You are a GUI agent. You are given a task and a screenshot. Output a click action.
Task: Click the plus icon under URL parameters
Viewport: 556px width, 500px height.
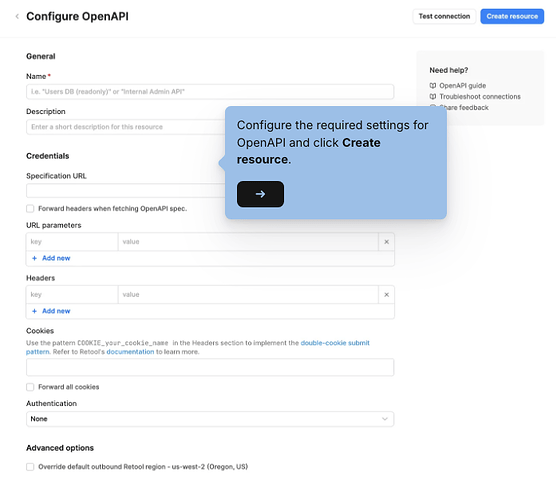point(34,258)
